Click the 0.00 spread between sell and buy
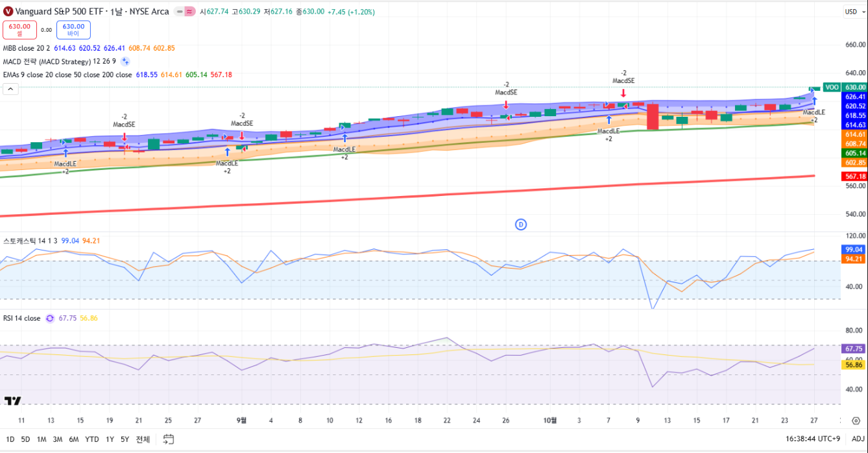The width and height of the screenshot is (868, 453). click(x=46, y=30)
